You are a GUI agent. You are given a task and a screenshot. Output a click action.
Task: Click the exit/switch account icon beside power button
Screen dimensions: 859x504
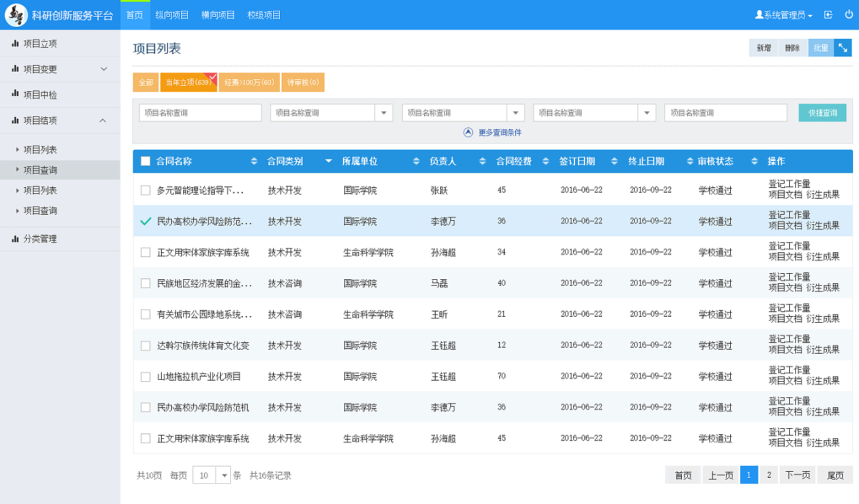point(827,14)
